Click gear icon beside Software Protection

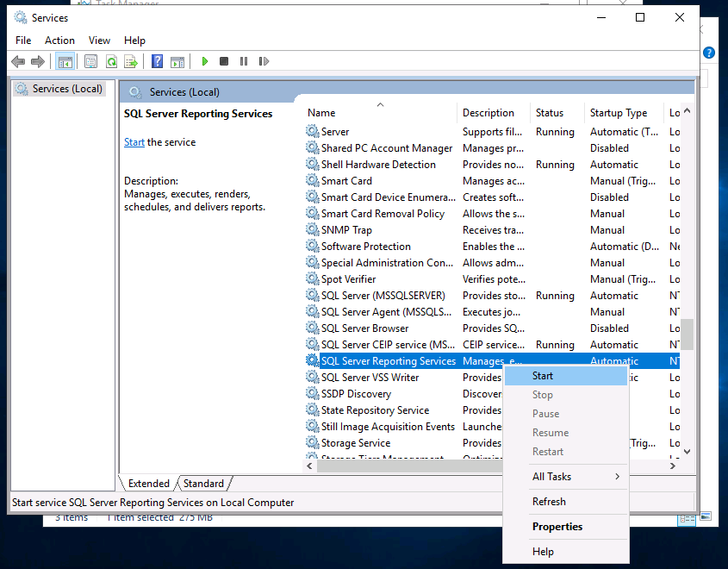(x=312, y=246)
